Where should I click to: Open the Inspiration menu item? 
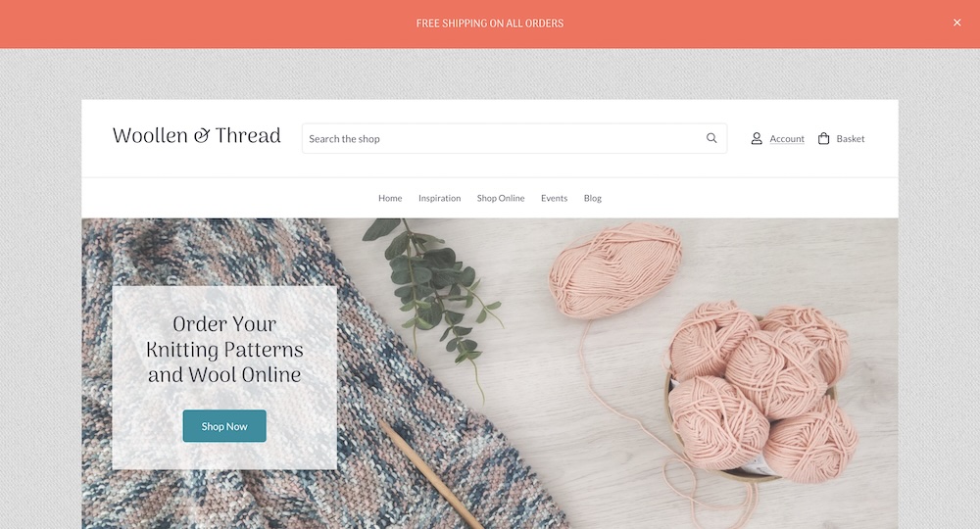pyautogui.click(x=439, y=198)
